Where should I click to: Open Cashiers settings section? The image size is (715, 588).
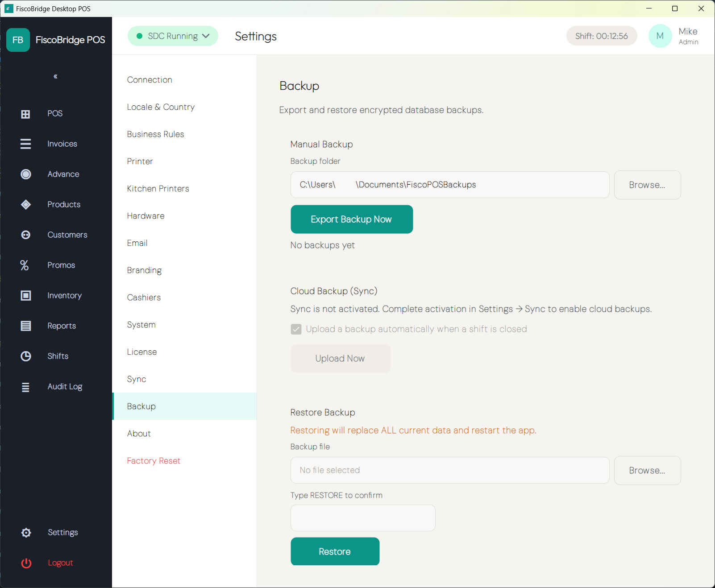[x=184, y=298]
